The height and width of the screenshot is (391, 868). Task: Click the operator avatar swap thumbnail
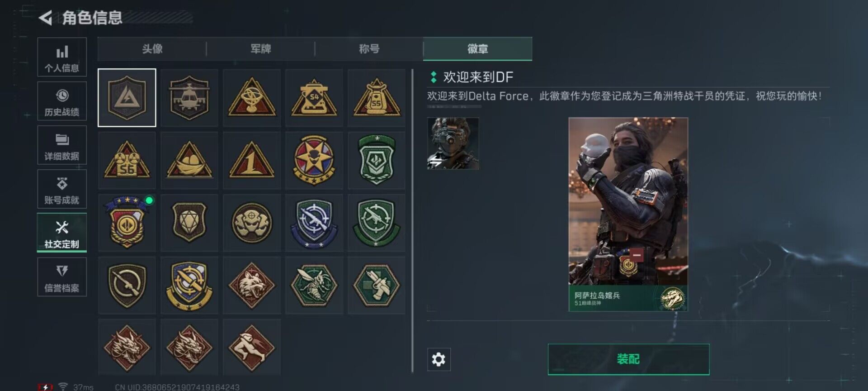tap(453, 143)
